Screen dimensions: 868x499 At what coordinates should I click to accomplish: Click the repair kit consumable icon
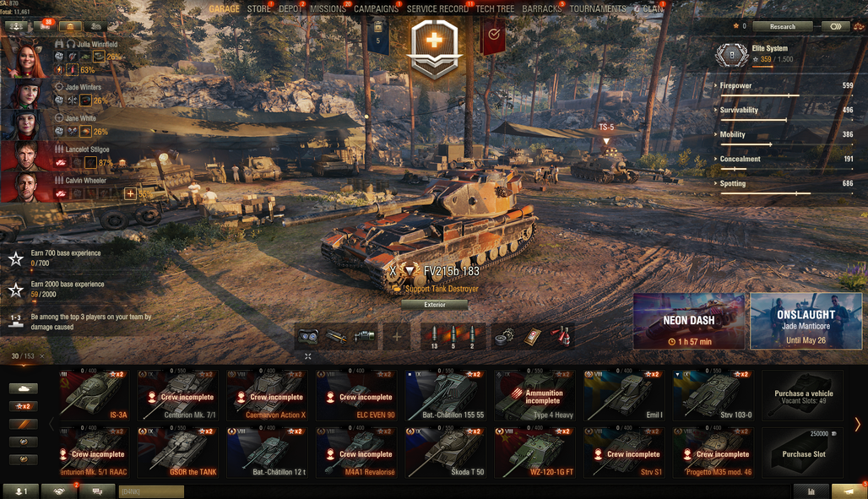click(x=503, y=336)
